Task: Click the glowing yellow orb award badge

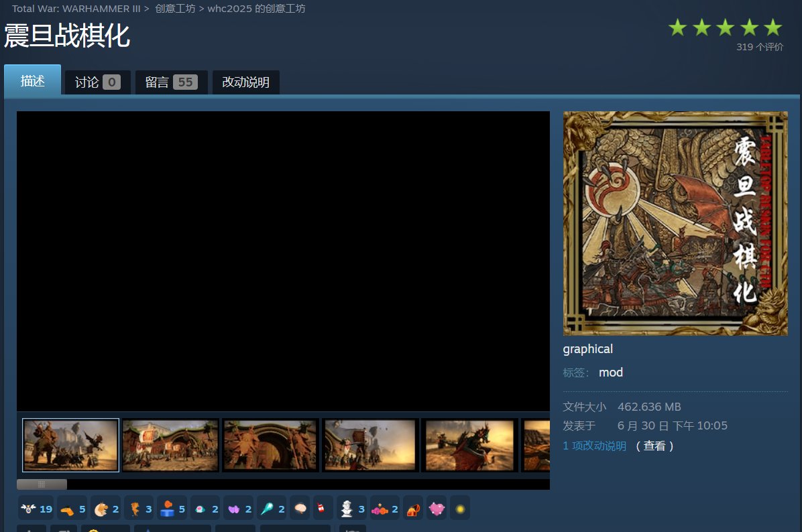Action: 460,509
